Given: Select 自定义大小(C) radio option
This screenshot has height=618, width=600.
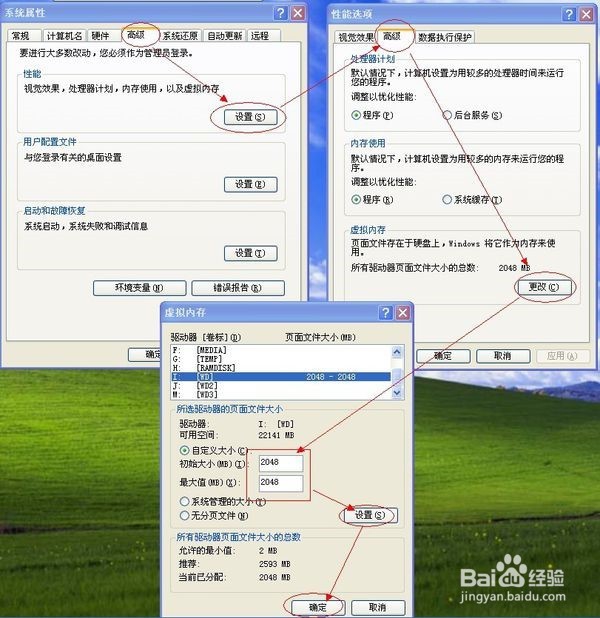Looking at the screenshot, I should point(214,450).
